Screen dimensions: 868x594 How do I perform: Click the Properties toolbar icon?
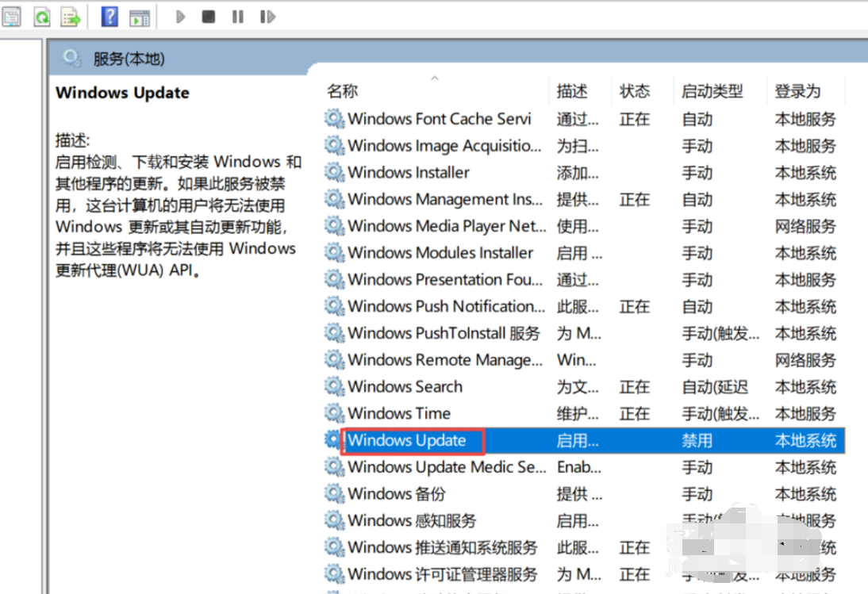(12, 16)
